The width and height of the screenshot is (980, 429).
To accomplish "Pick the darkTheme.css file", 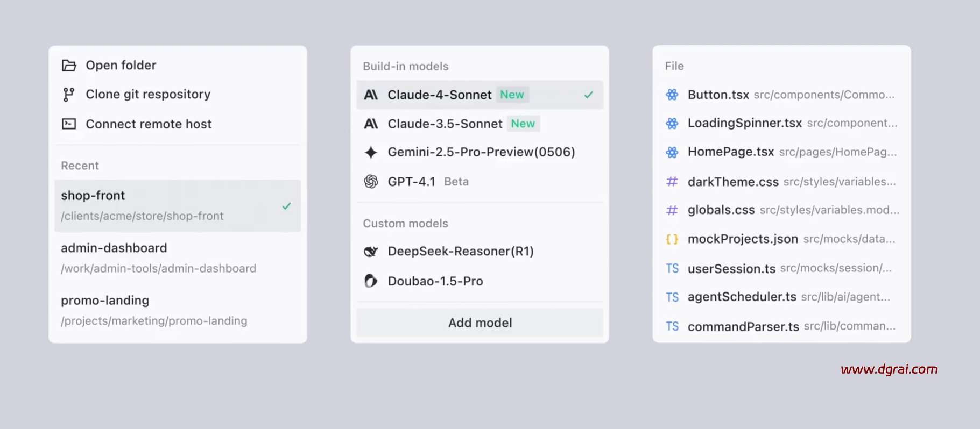I will [732, 182].
